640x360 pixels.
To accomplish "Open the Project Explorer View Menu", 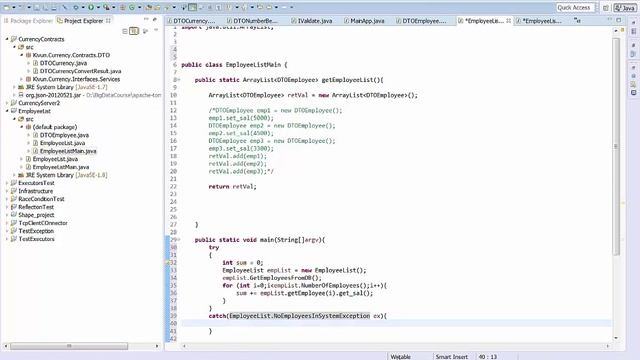I will pos(156,30).
